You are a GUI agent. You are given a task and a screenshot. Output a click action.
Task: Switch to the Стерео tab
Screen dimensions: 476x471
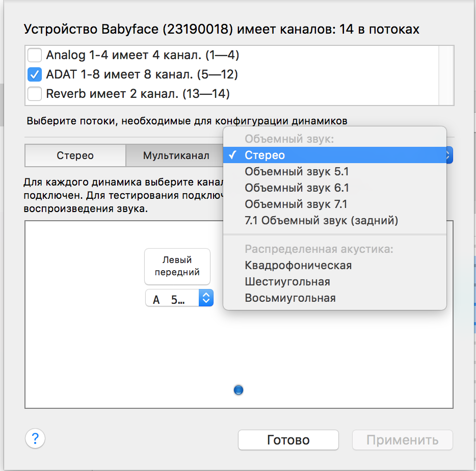75,155
